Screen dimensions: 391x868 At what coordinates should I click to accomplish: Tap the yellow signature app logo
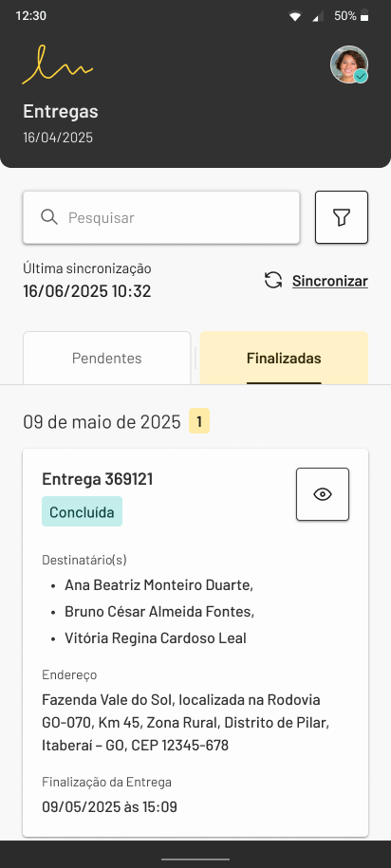tap(57, 65)
